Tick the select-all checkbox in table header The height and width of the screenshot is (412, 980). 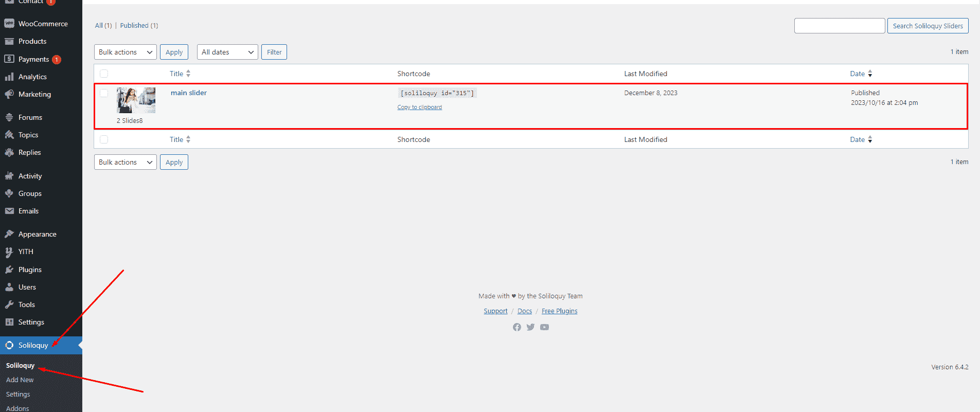tap(104, 74)
